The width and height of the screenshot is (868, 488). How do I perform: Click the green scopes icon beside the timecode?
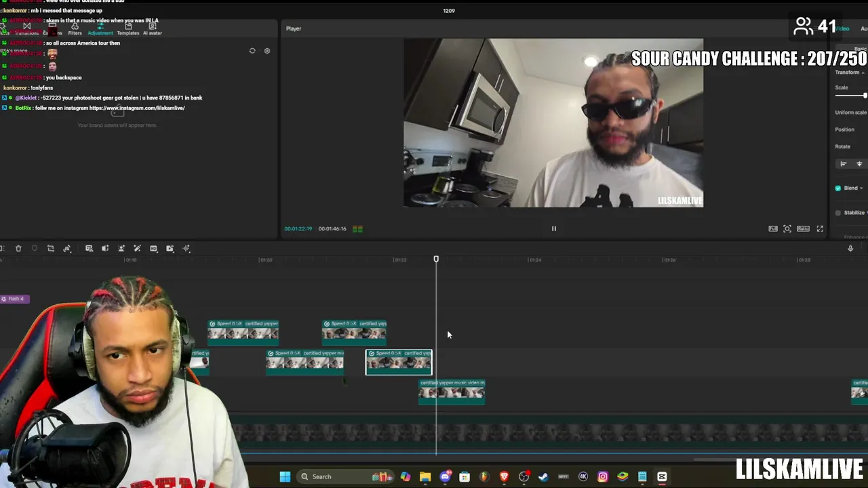(x=357, y=229)
